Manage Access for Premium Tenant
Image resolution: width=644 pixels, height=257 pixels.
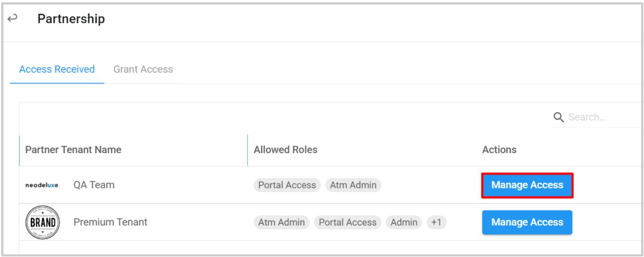coord(527,222)
